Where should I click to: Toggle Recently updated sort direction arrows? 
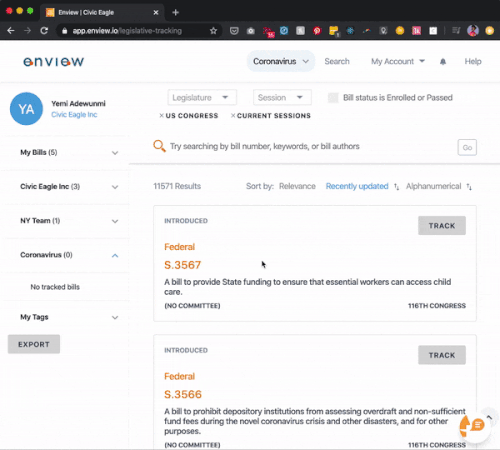point(396,187)
